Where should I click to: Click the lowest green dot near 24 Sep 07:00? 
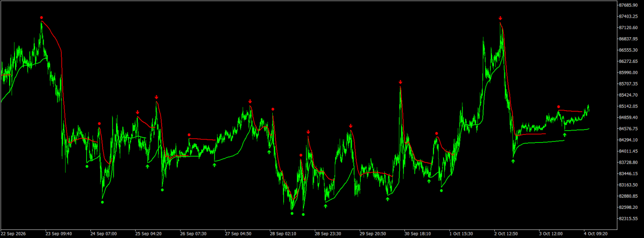[x=102, y=202]
